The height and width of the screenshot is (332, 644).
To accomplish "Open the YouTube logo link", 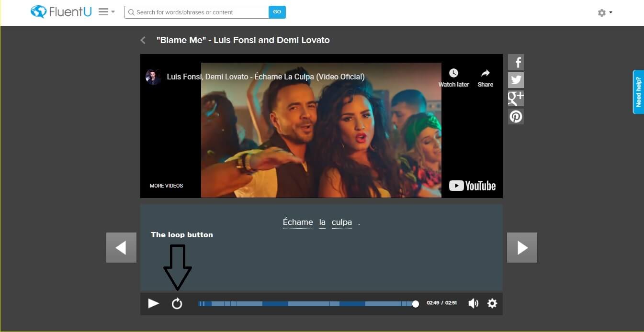I will [472, 186].
